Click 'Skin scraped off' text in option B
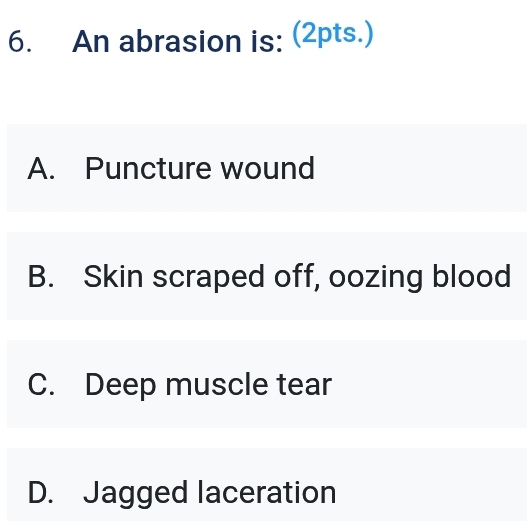 click(199, 277)
